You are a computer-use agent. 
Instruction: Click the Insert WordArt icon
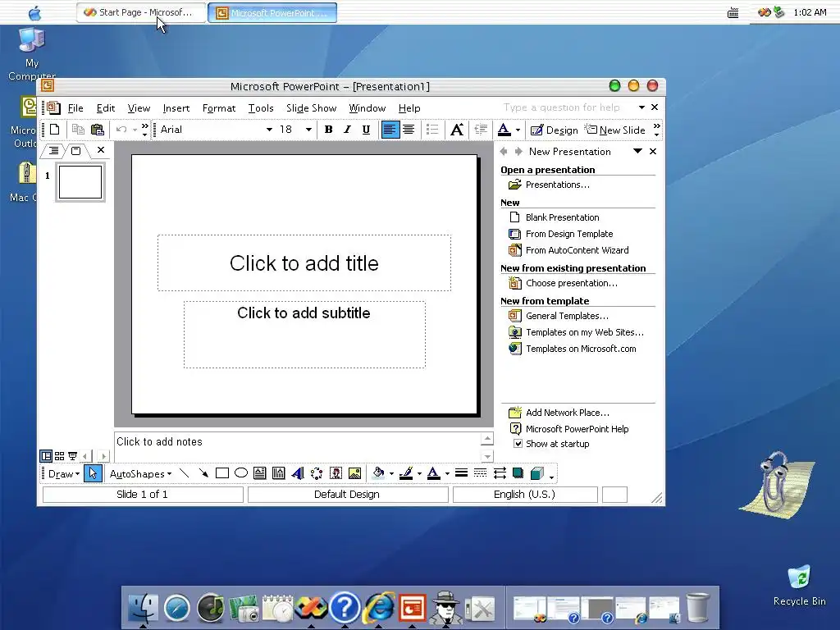click(298, 473)
